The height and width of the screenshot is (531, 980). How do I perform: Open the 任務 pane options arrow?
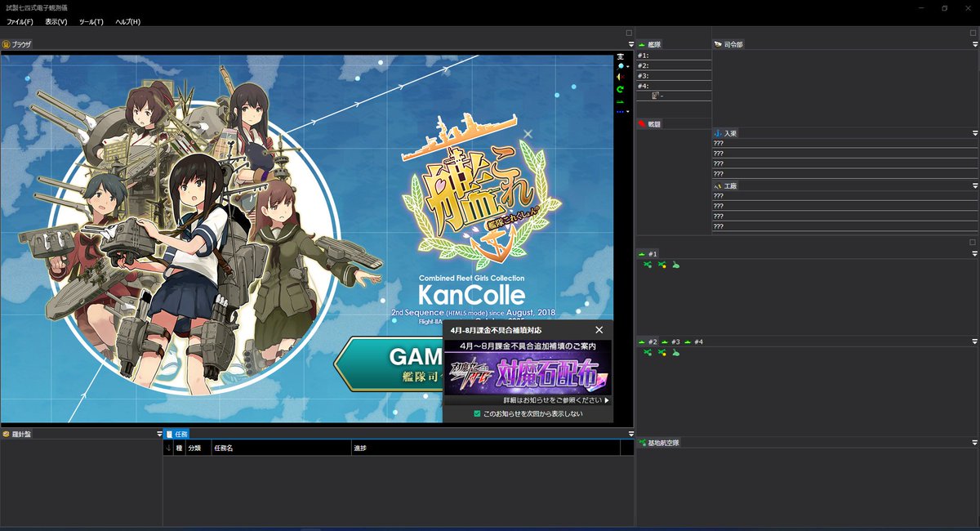(630, 434)
